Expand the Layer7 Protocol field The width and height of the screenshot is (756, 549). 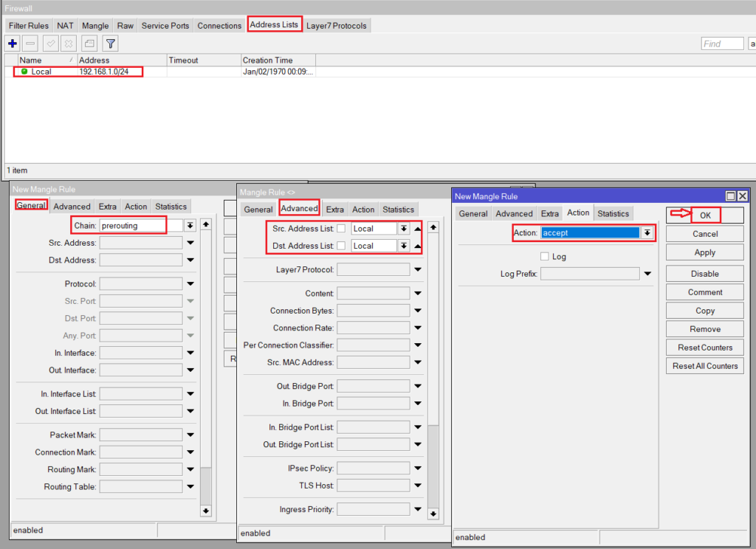point(418,270)
